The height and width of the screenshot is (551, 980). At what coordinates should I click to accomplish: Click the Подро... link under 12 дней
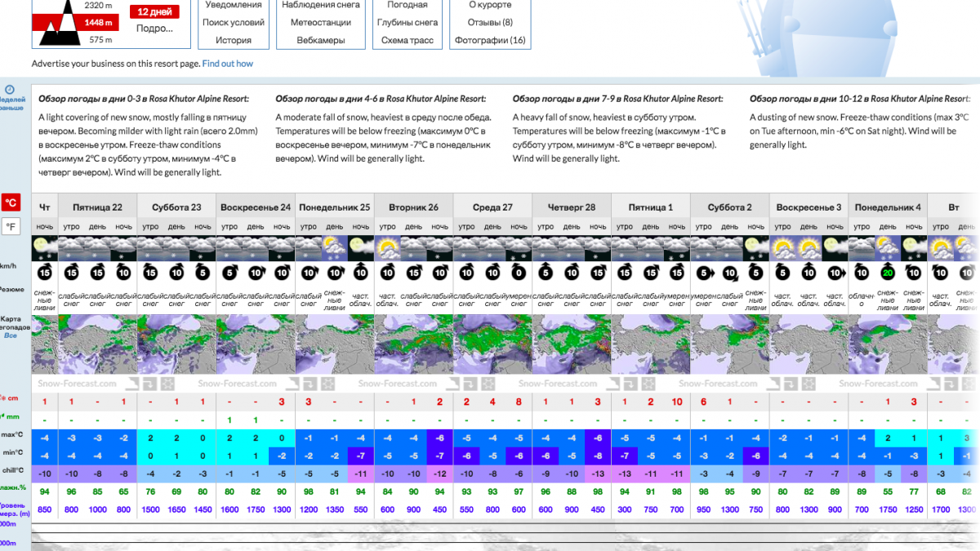click(x=154, y=28)
